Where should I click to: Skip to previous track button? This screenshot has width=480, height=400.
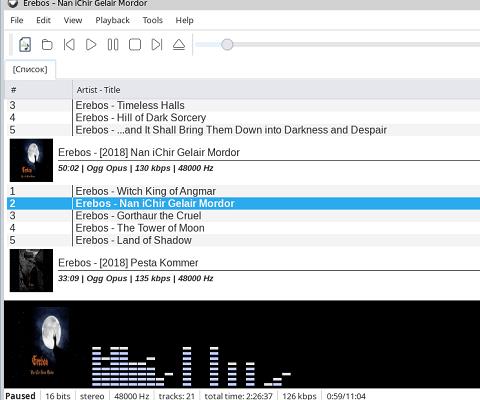pyautogui.click(x=69, y=45)
